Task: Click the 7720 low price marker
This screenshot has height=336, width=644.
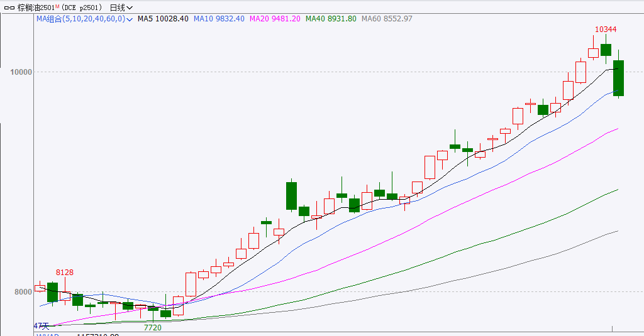Action: (x=153, y=328)
